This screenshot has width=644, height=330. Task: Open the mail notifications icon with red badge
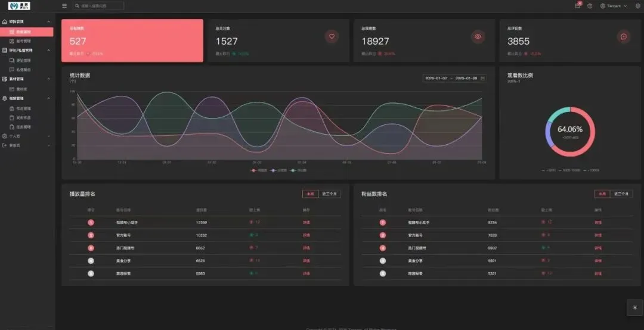(577, 6)
